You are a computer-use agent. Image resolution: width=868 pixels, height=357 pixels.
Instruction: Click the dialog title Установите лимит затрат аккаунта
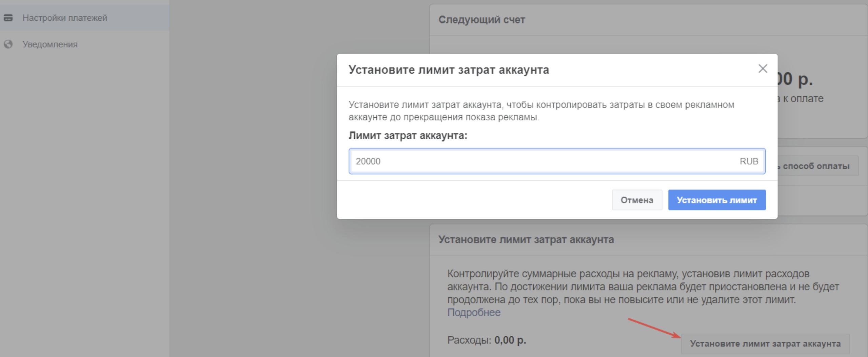pos(449,70)
